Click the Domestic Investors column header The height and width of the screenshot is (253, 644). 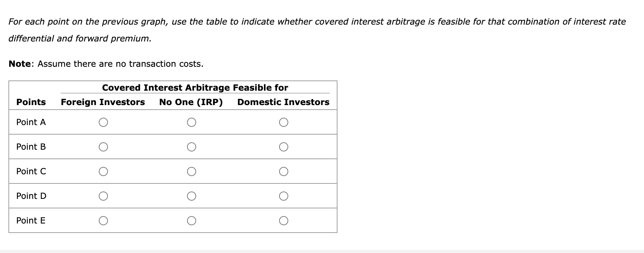point(283,102)
